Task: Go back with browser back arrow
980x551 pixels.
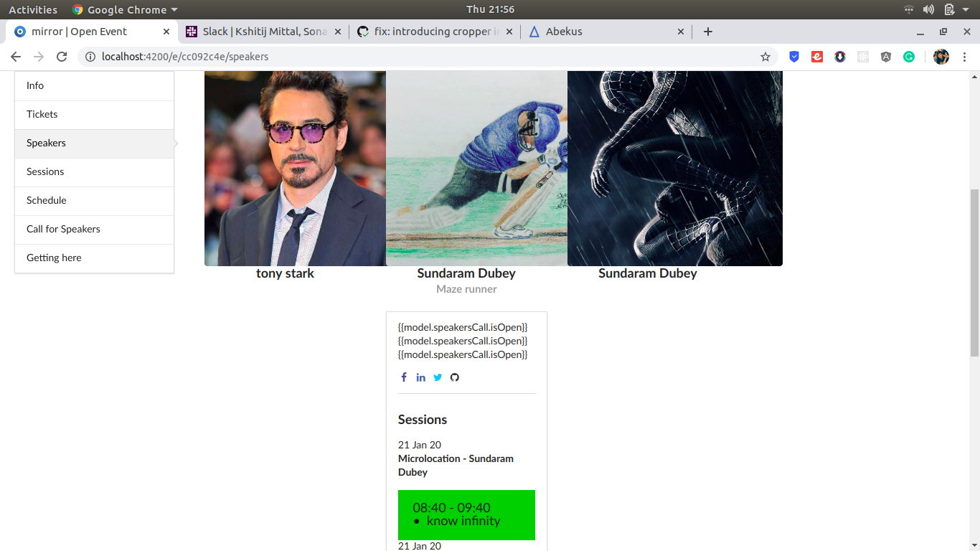Action: tap(16, 57)
